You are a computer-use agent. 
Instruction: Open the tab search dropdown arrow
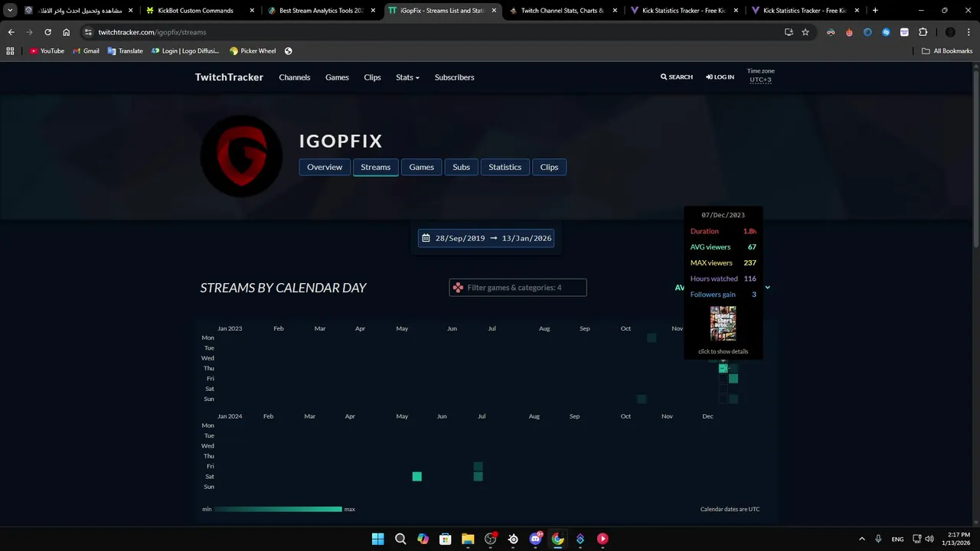10,11
